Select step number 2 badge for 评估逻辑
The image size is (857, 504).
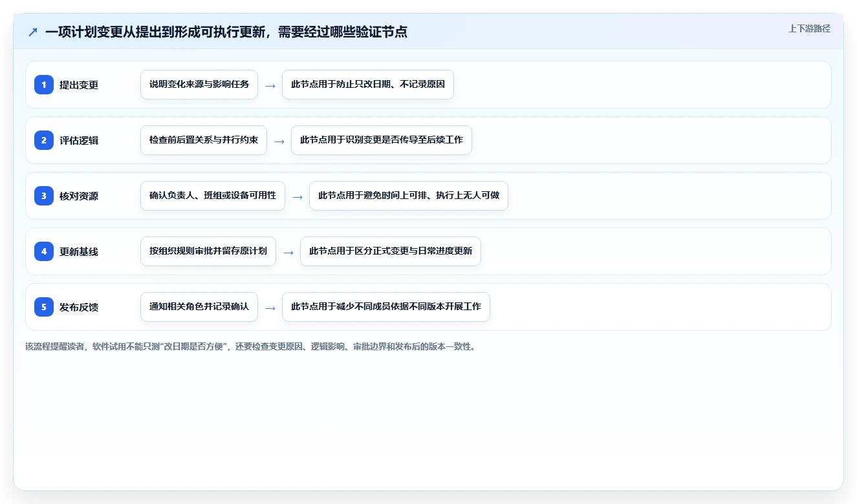click(x=44, y=140)
